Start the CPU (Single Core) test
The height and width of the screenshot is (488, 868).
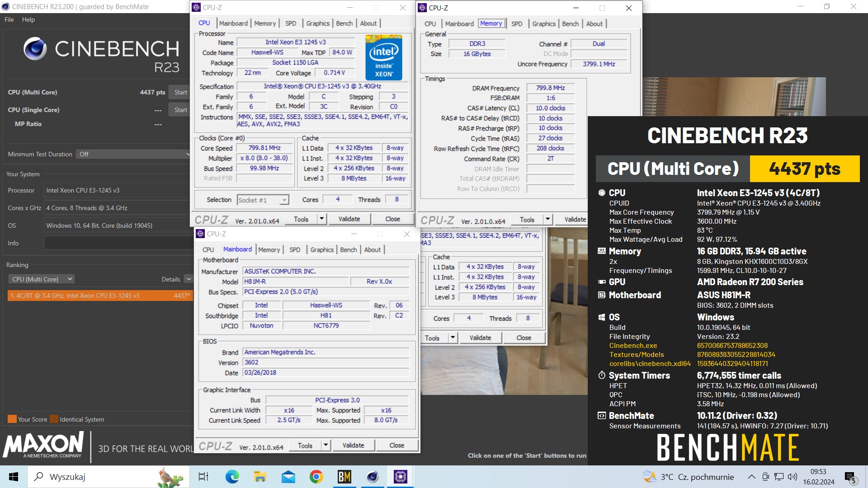click(x=180, y=110)
